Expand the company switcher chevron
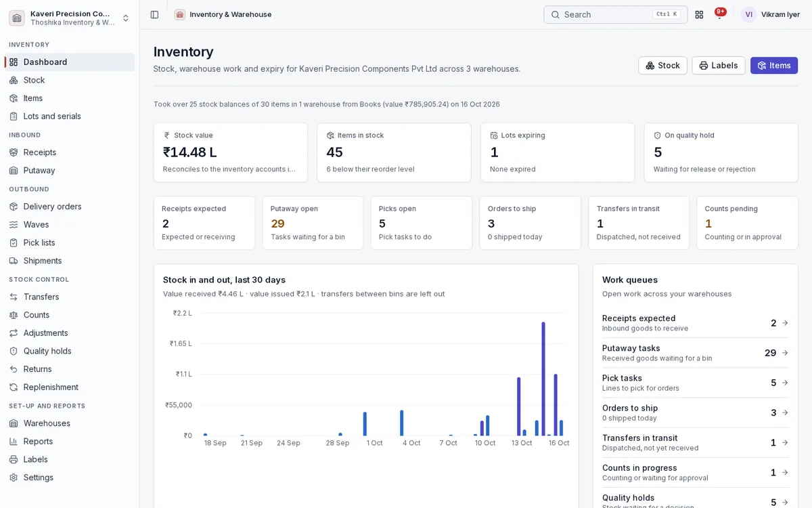812x508 pixels. click(x=126, y=18)
